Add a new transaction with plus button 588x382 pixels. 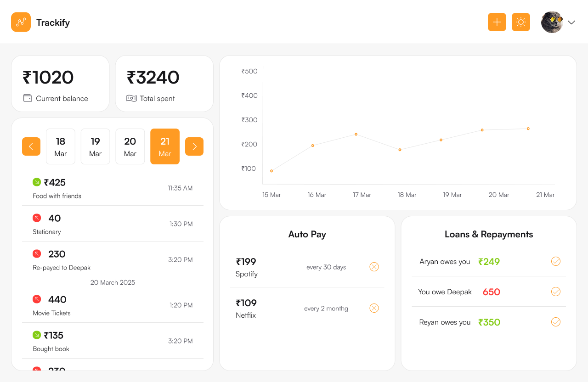497,22
